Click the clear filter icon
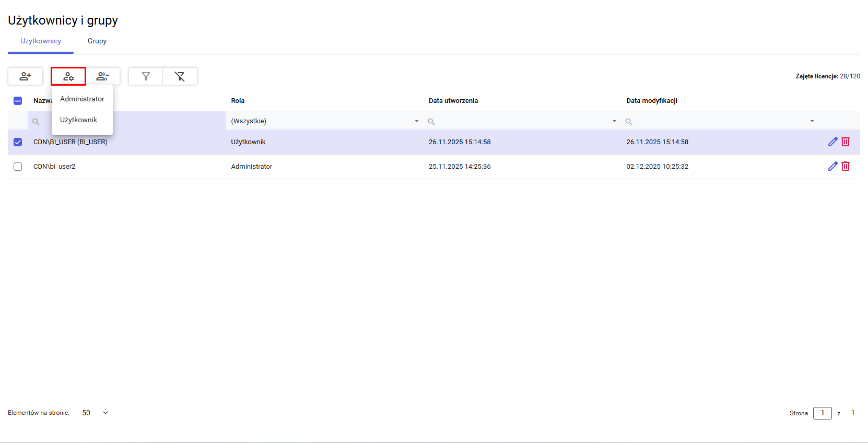The image size is (868, 443). (x=180, y=76)
